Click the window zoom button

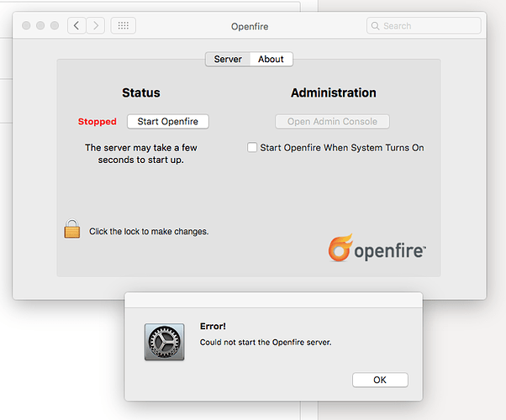[55, 25]
